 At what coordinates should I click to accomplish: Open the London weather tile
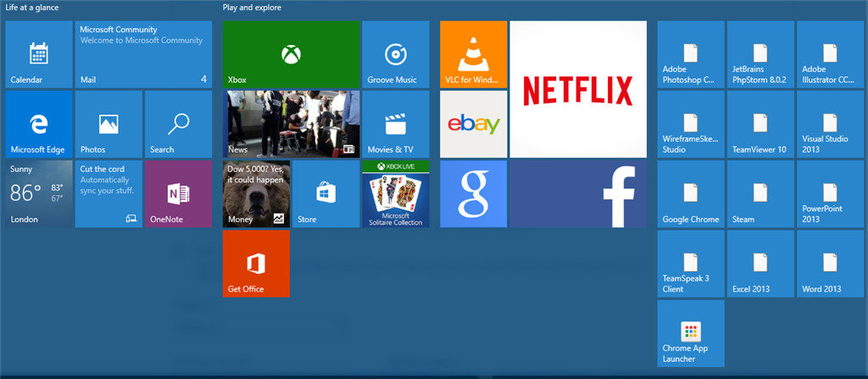pos(39,194)
